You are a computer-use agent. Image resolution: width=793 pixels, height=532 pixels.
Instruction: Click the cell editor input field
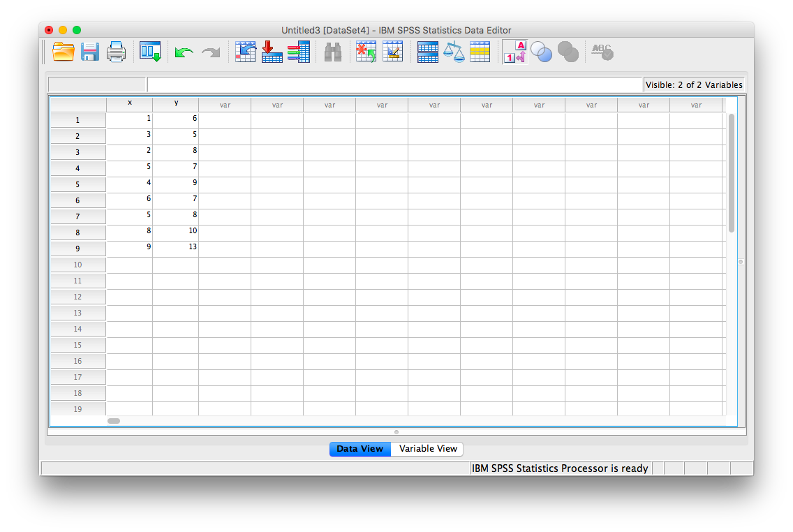pyautogui.click(x=394, y=84)
